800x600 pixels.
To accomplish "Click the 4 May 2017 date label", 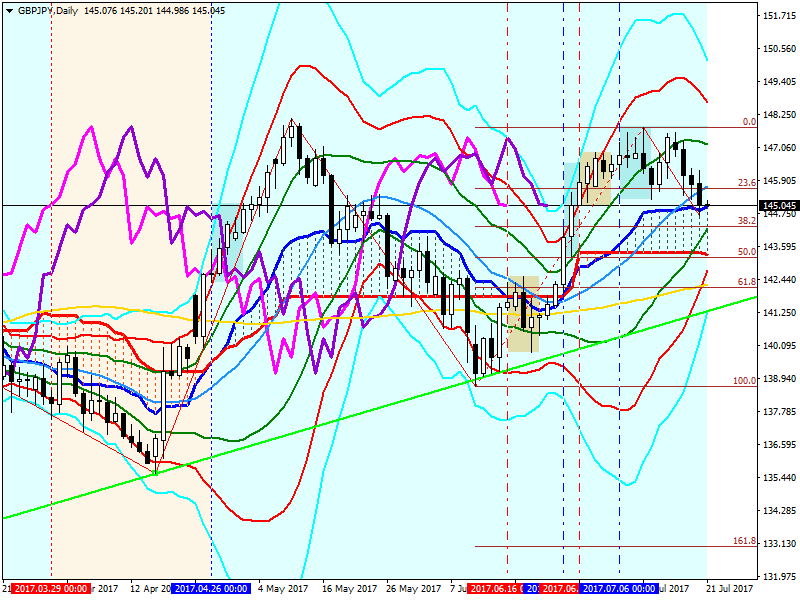I will point(283,589).
